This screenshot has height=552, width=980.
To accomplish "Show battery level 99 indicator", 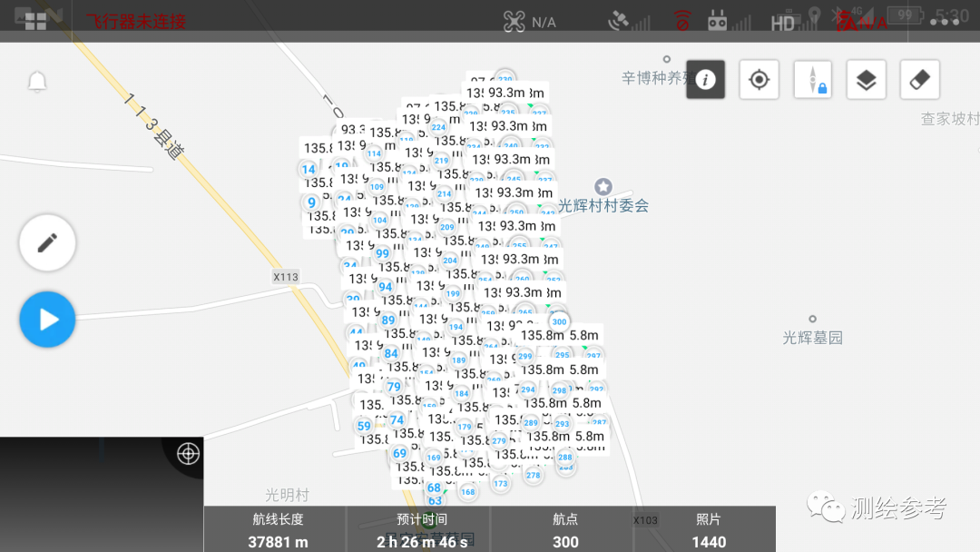I will tap(905, 15).
